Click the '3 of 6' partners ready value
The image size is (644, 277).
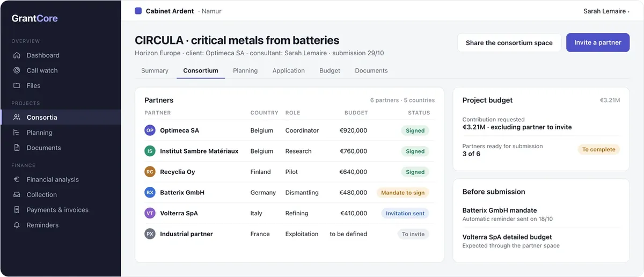(x=471, y=154)
